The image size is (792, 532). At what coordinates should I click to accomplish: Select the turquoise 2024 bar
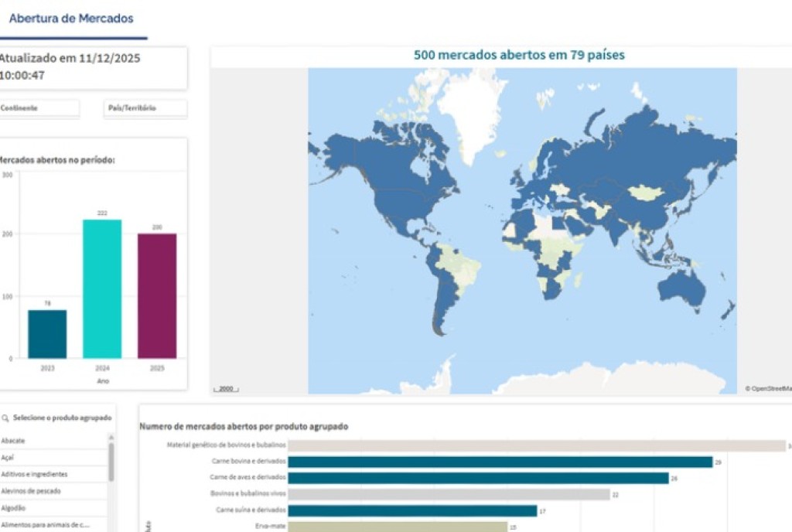[102, 289]
